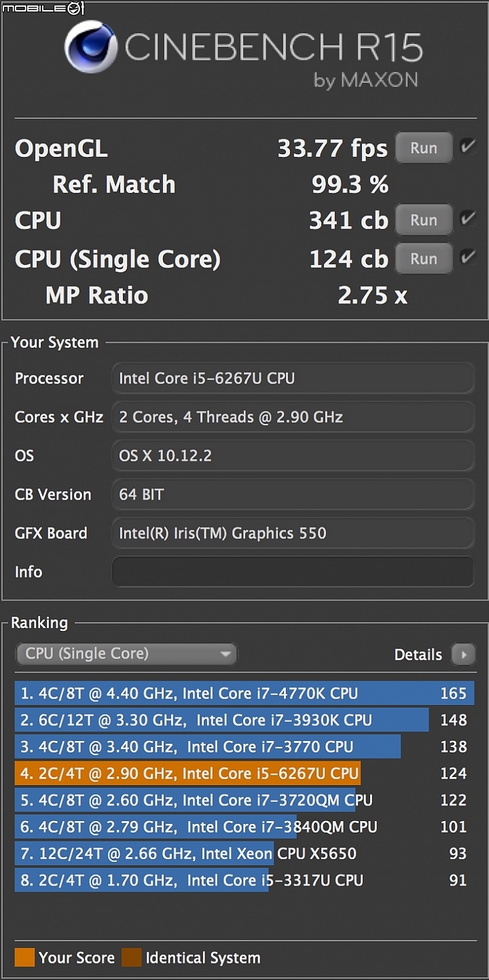Toggle the CPU test checkbox
489x980 pixels.
pos(467,219)
